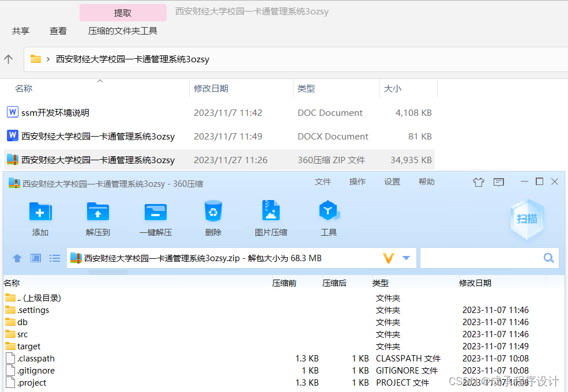The width and height of the screenshot is (568, 392).
Task: Open the 帮助 help entry
Action: pyautogui.click(x=426, y=181)
